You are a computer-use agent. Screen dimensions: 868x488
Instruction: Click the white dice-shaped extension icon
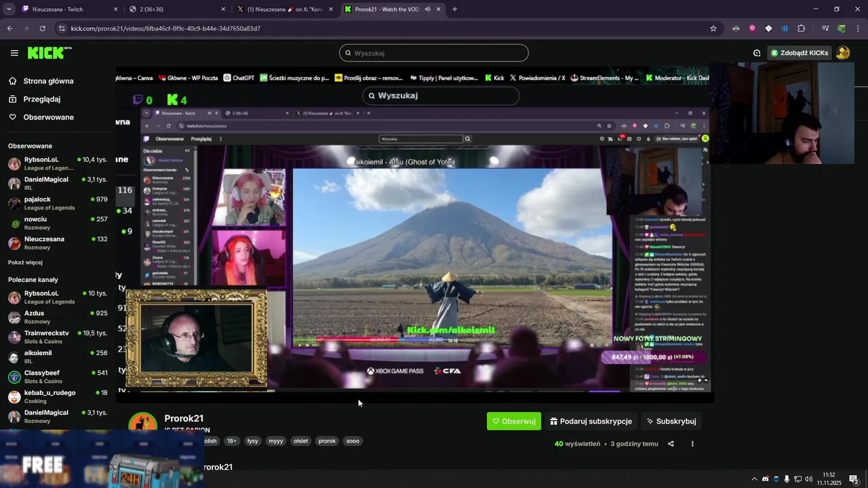pos(768,28)
